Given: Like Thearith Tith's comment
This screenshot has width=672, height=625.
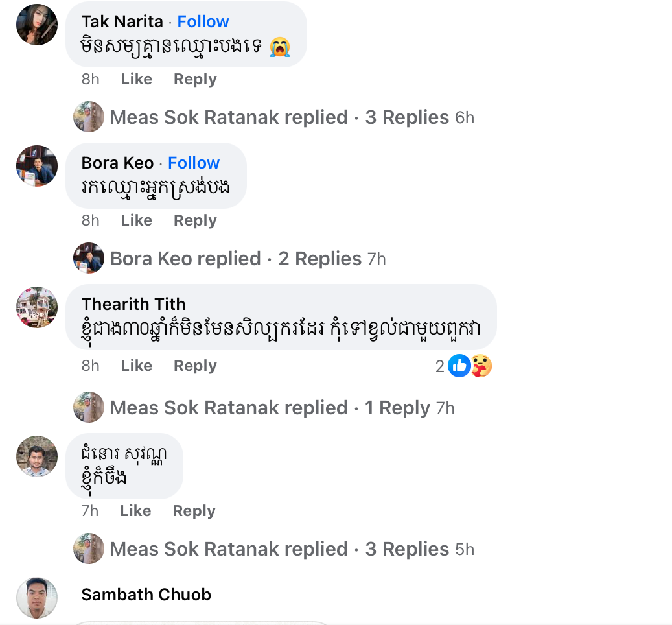Looking at the screenshot, I should pos(136,366).
